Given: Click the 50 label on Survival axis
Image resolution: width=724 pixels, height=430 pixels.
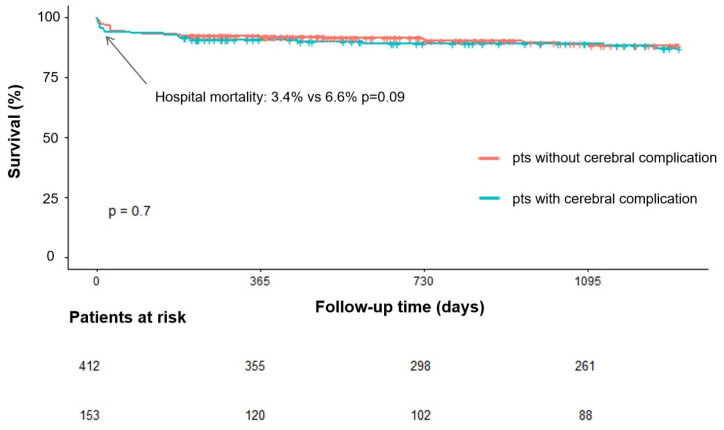Looking at the screenshot, I should (52, 138).
